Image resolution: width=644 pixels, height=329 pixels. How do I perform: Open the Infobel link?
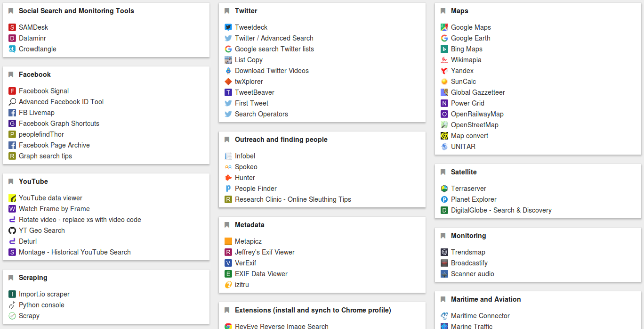point(245,156)
